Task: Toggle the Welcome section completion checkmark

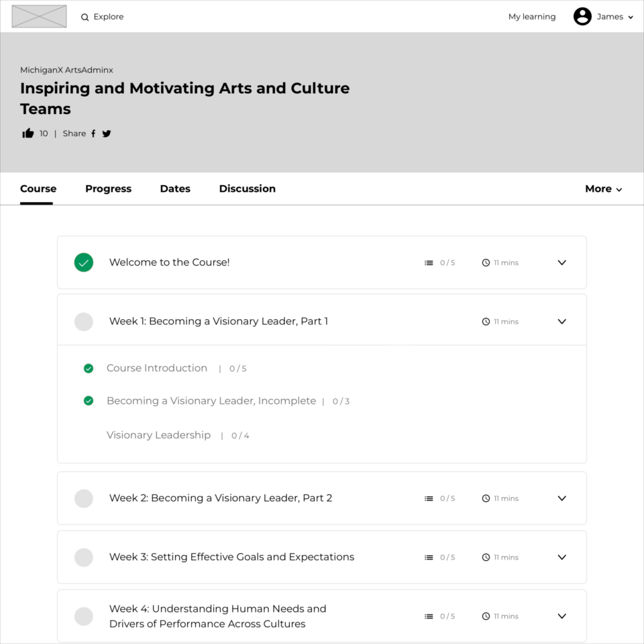Action: 84,262
